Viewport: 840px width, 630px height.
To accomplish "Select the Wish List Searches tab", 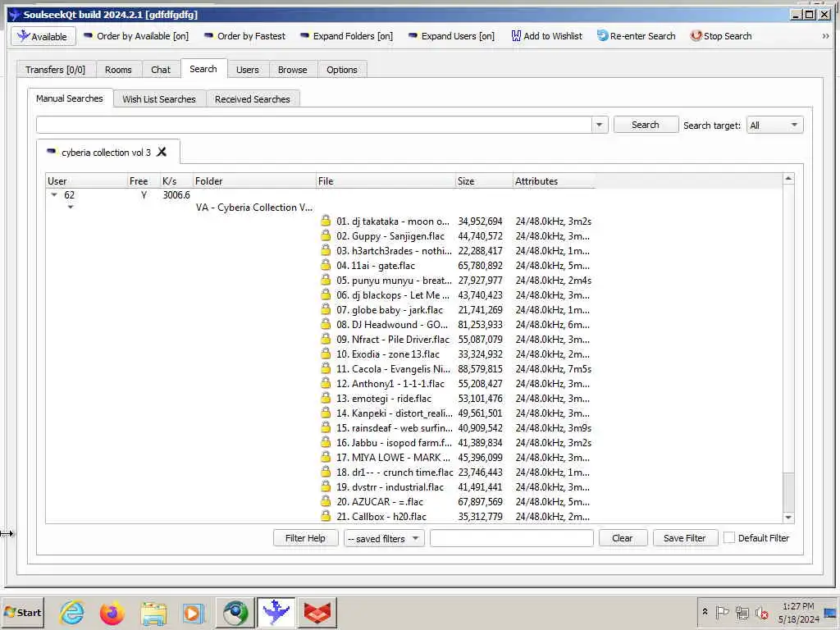I will click(159, 99).
